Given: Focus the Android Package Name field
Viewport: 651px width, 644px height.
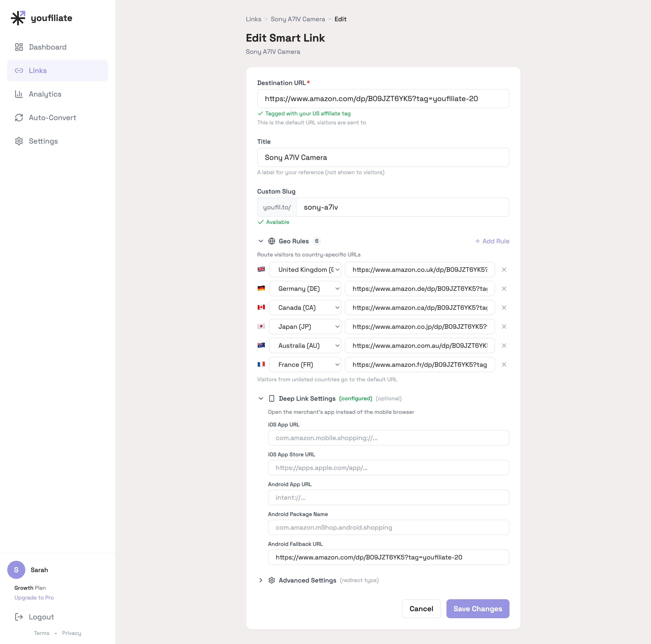Looking at the screenshot, I should pyautogui.click(x=389, y=527).
